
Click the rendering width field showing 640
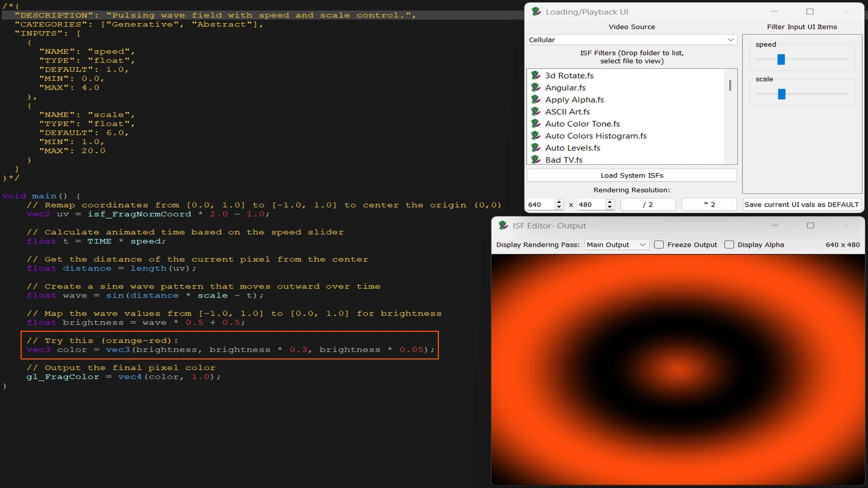pos(540,204)
